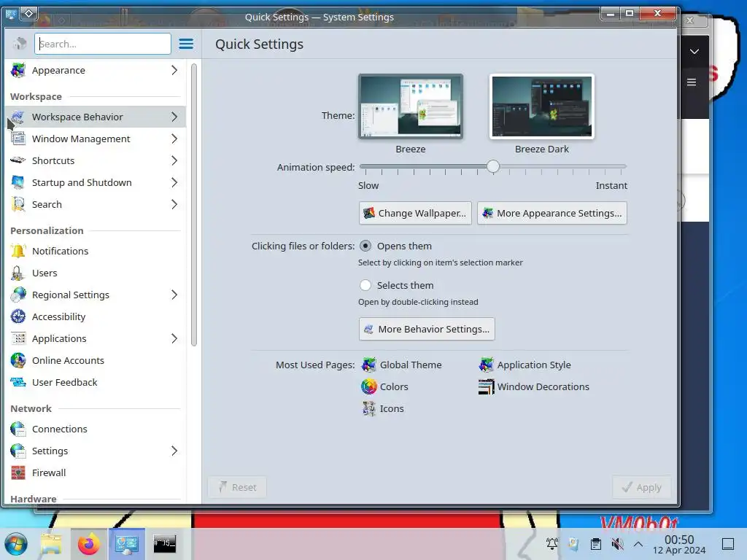
Task: Open the Colors page icon
Action: coord(368,386)
